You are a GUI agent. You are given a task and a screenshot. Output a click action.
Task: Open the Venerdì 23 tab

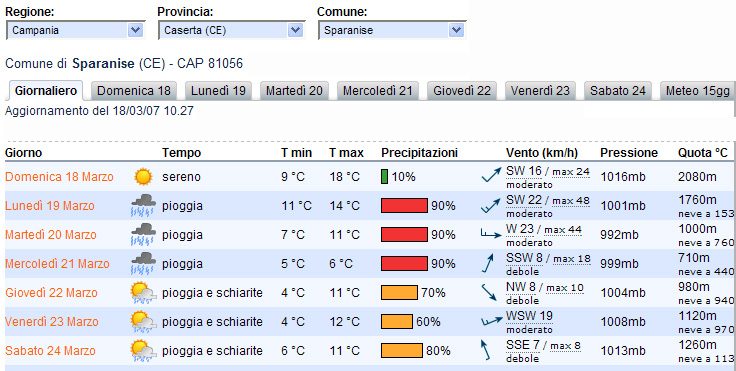[x=540, y=91]
